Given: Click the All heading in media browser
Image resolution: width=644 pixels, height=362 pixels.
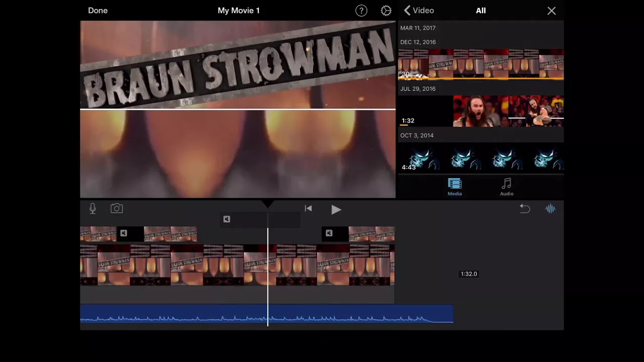Looking at the screenshot, I should click(481, 11).
